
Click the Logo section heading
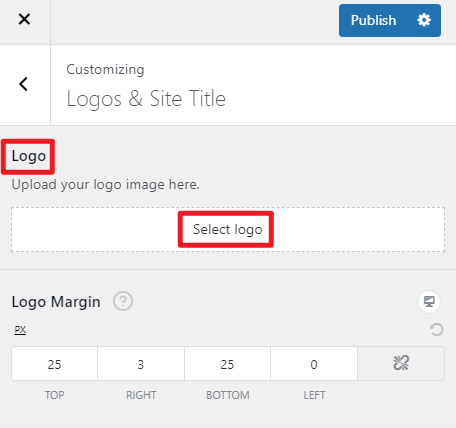(29, 156)
